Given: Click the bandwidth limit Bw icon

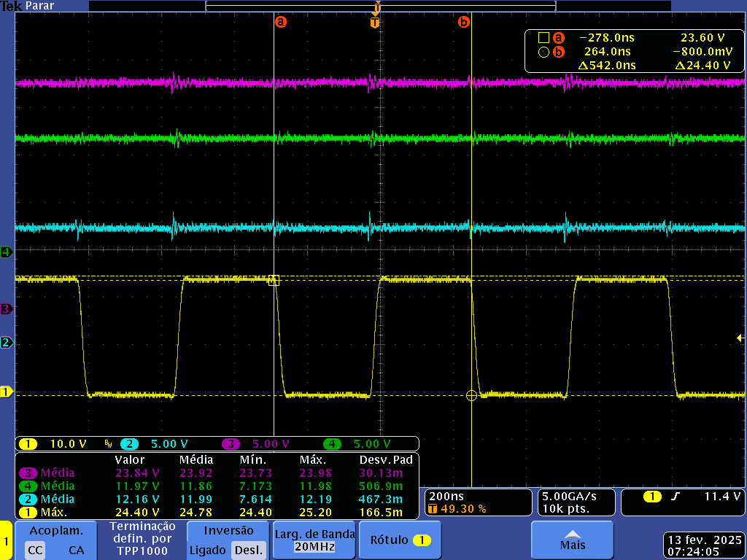Looking at the screenshot, I should click(x=109, y=444).
